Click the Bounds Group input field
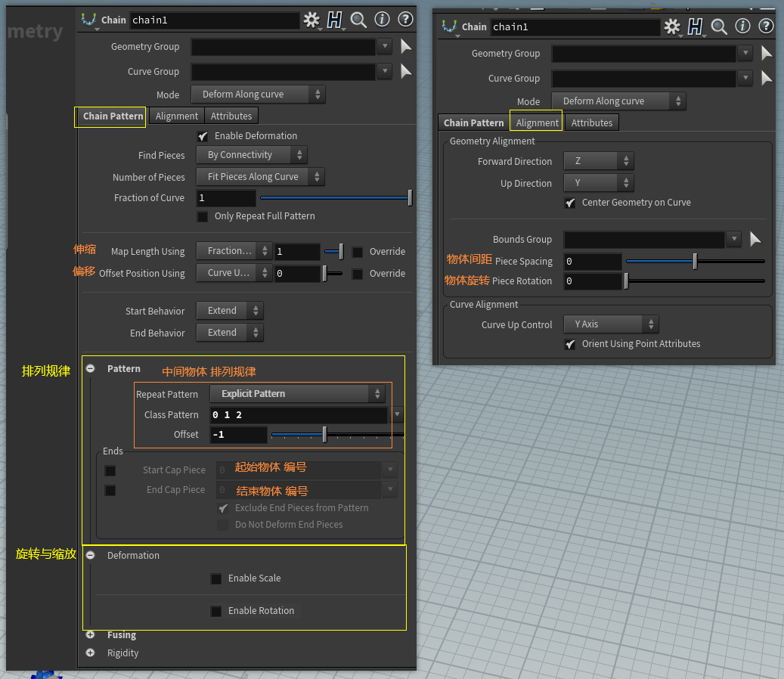The width and height of the screenshot is (784, 679). point(644,240)
